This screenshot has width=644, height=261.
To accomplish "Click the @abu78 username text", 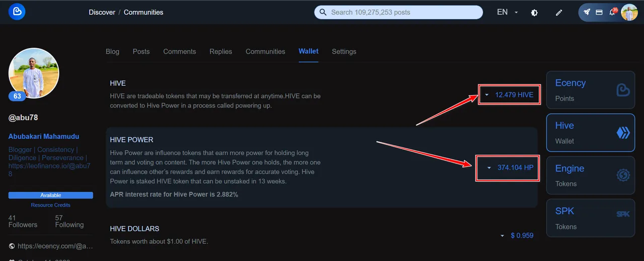I will (x=23, y=118).
